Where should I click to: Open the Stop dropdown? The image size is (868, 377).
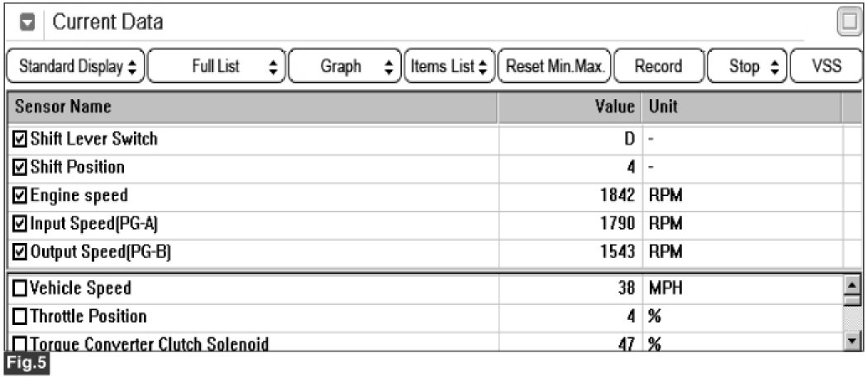pyautogui.click(x=746, y=66)
